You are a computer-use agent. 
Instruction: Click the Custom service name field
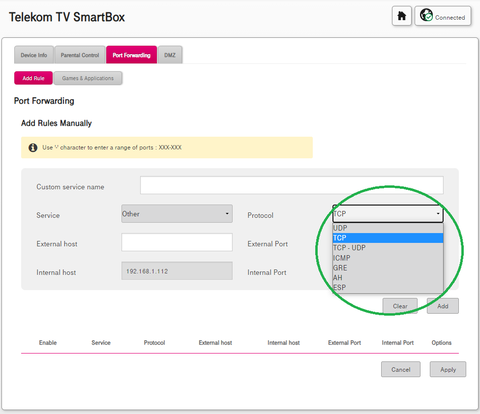[x=292, y=185]
